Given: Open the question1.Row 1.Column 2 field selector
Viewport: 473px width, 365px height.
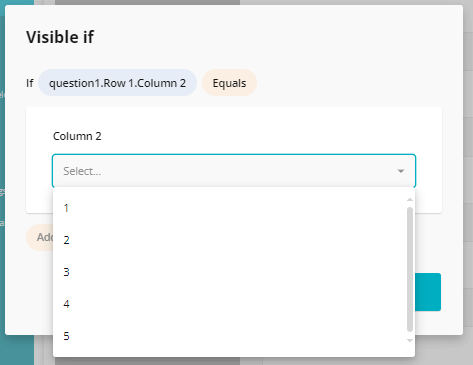Looking at the screenshot, I should click(x=117, y=83).
